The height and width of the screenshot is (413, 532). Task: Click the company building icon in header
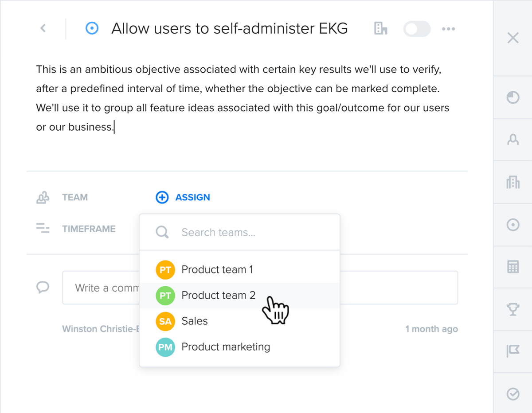[381, 29]
